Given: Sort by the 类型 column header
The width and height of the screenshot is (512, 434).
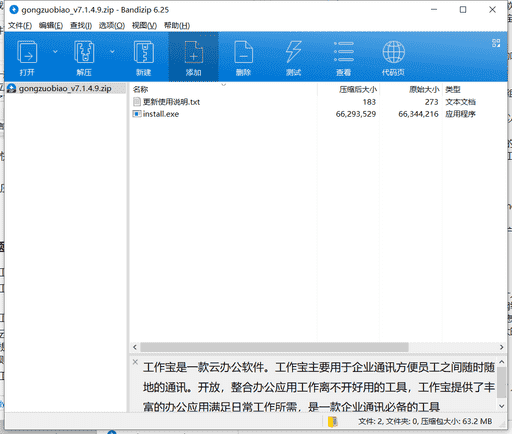Looking at the screenshot, I should pos(475,89).
